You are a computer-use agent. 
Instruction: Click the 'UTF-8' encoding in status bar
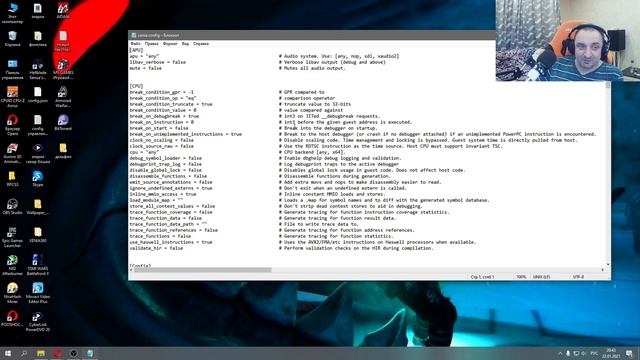578,277
